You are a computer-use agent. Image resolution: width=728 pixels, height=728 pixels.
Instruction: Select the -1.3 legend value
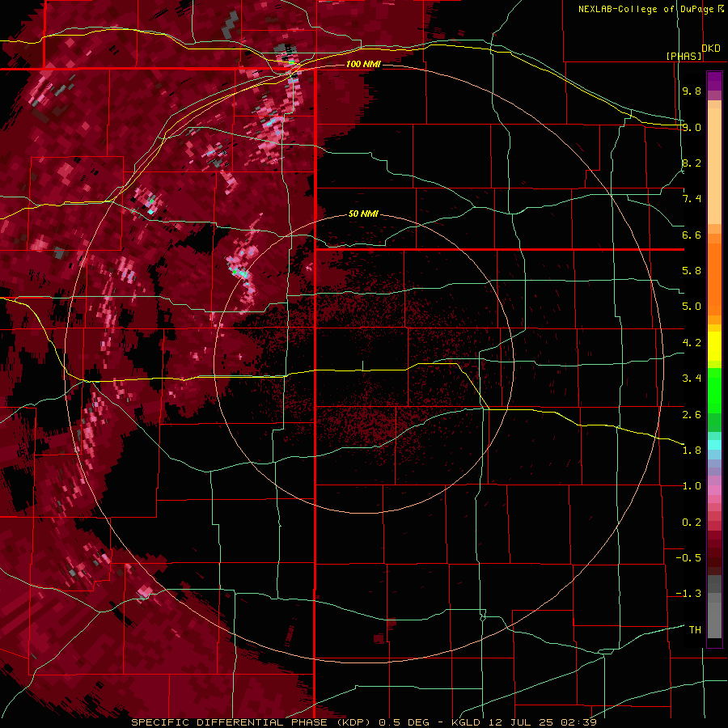[688, 594]
